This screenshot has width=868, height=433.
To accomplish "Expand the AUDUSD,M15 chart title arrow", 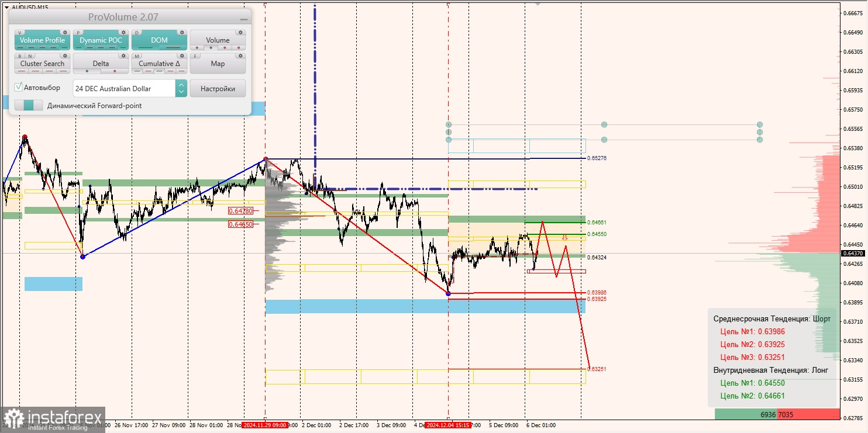I will tap(6, 7).
